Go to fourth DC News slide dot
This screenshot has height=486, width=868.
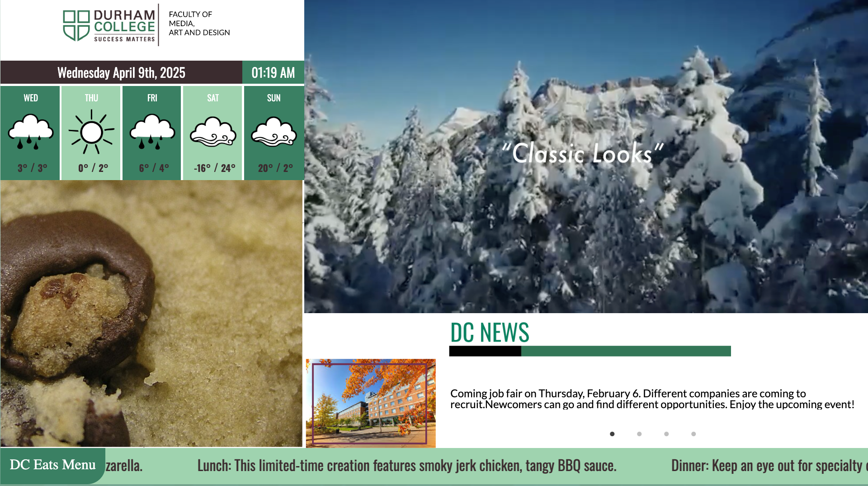(693, 434)
